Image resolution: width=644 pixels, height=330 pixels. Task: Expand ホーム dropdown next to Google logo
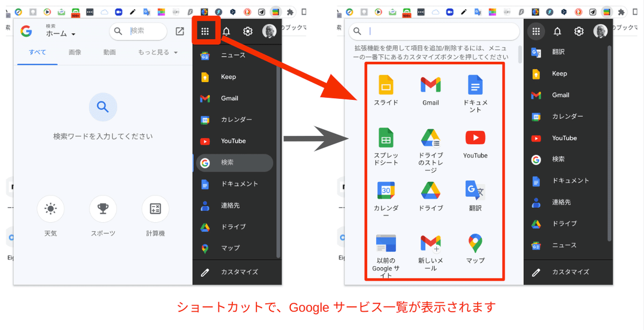pos(61,34)
